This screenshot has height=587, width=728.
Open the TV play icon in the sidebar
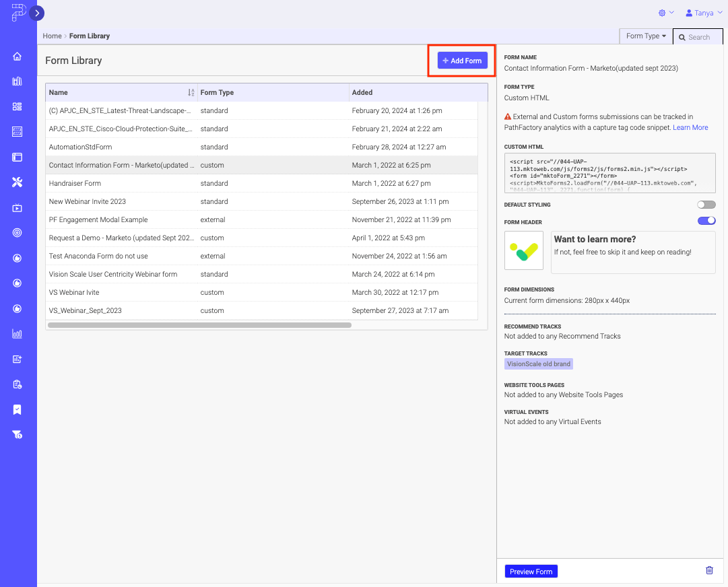tap(18, 208)
